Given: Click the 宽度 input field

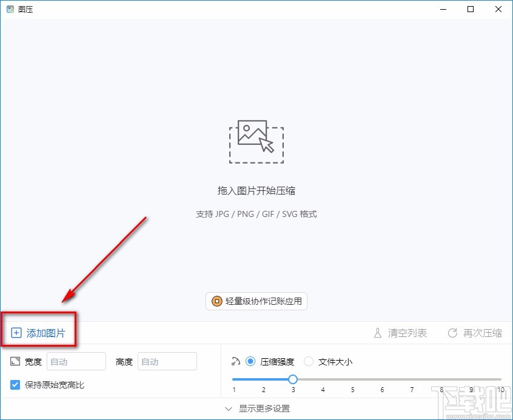Looking at the screenshot, I should 76,361.
